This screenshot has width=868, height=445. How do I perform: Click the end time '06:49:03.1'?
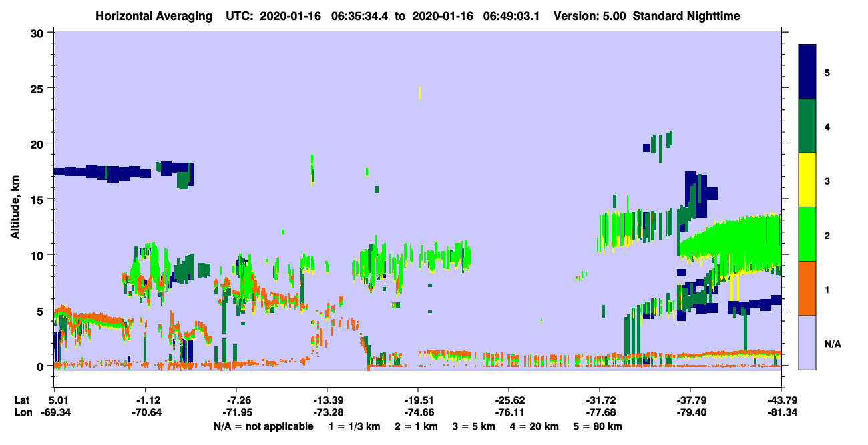511,16
